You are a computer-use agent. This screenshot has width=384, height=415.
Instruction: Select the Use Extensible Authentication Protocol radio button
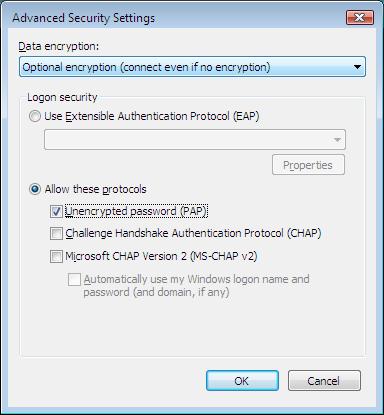(x=35, y=116)
